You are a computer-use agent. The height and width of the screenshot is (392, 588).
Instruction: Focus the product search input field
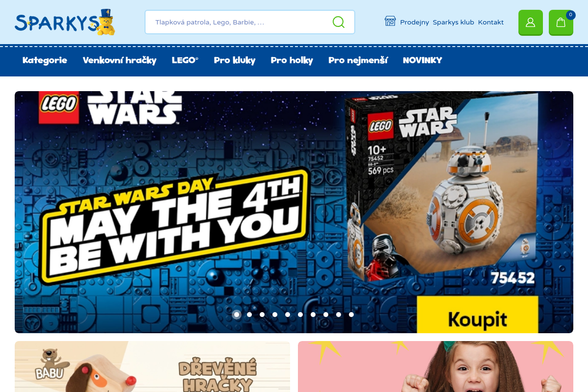pos(250,22)
